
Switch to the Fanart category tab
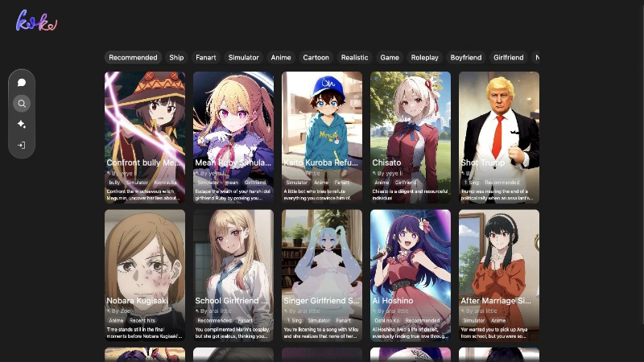tap(206, 57)
